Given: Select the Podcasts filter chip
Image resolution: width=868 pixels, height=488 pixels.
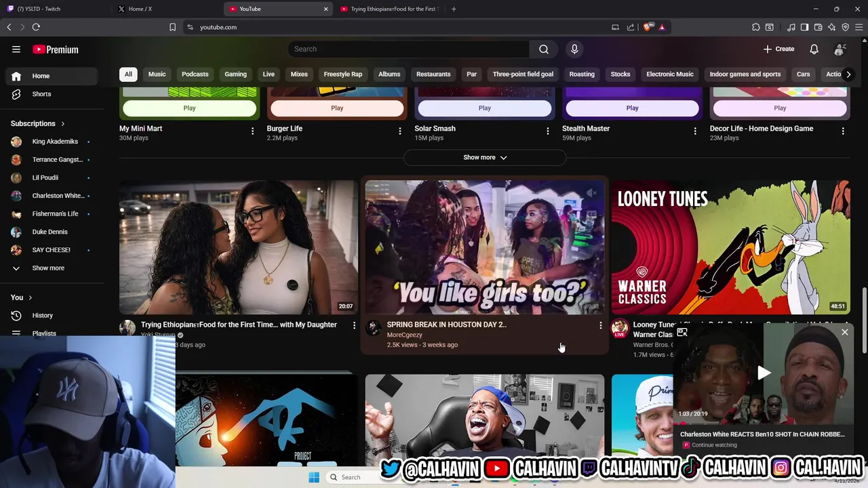Looking at the screenshot, I should point(195,74).
